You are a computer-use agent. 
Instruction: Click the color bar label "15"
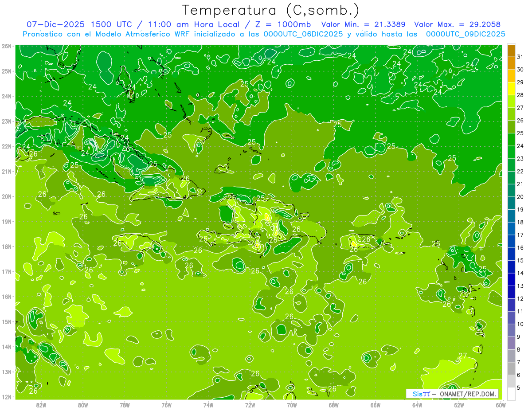520,260
